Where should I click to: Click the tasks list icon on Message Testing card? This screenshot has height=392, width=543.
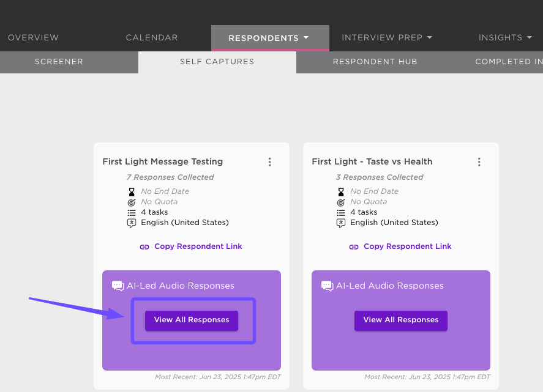click(x=132, y=212)
